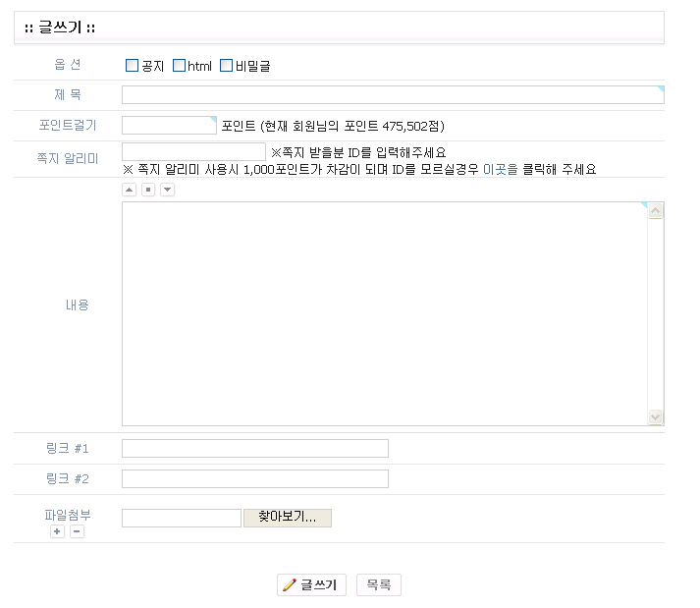Select the 쪽지 알리미 ID input field
This screenshot has height=608, width=700.
[193, 152]
